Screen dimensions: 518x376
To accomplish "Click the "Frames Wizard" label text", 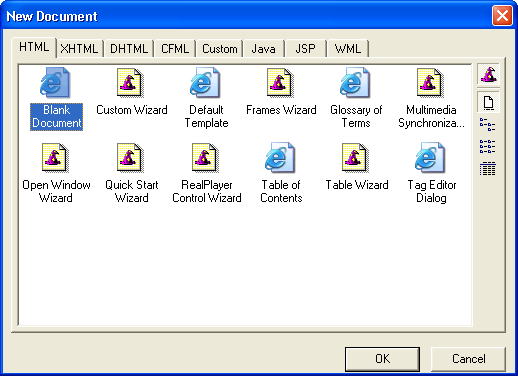I will (x=281, y=110).
